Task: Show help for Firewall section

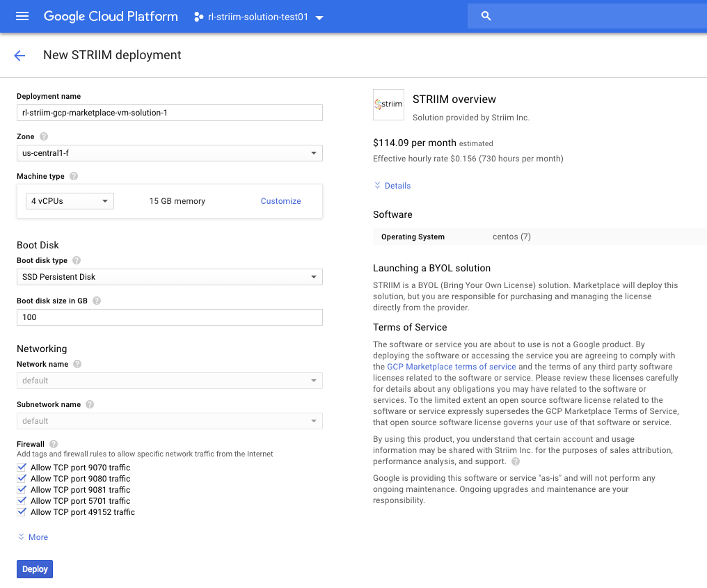Action: click(x=54, y=444)
